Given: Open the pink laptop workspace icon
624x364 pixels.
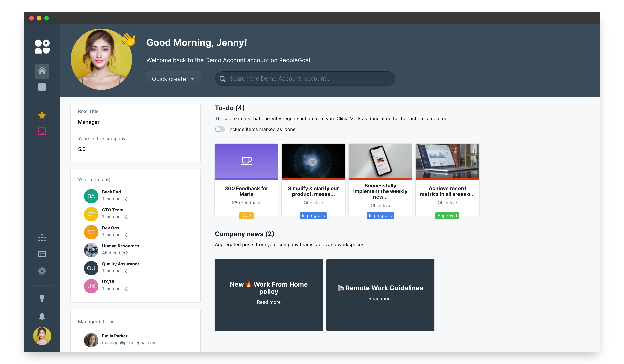Looking at the screenshot, I should point(42,131).
